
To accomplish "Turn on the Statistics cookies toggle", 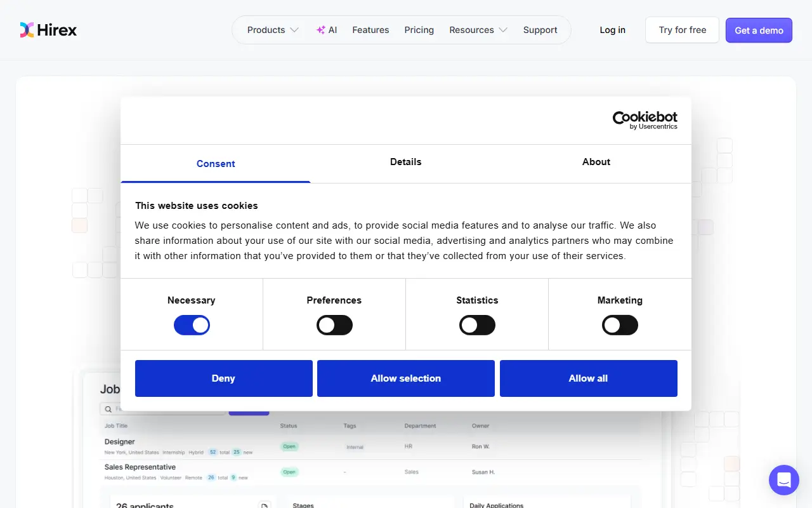I will pyautogui.click(x=477, y=326).
